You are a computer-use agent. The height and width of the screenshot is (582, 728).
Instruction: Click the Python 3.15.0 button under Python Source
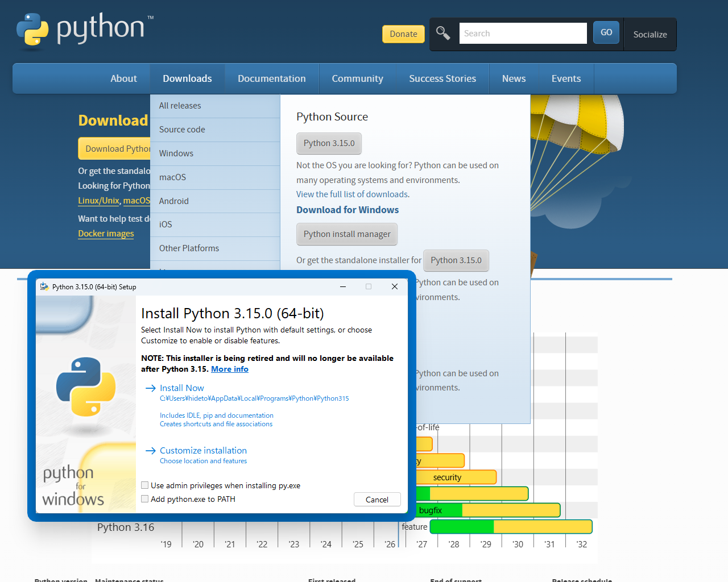[x=329, y=143]
